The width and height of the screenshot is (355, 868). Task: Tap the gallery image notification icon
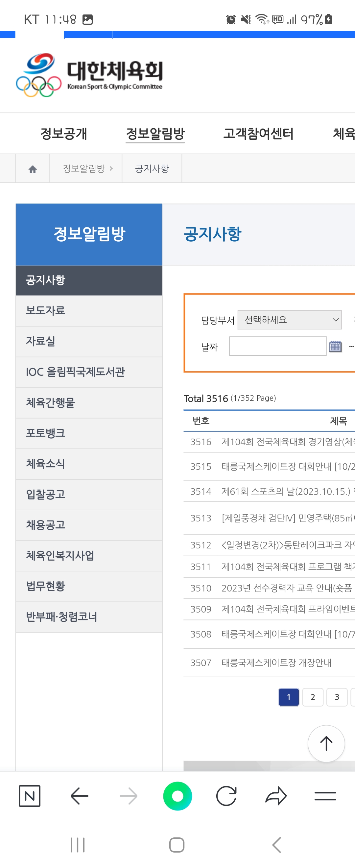pyautogui.click(x=87, y=19)
